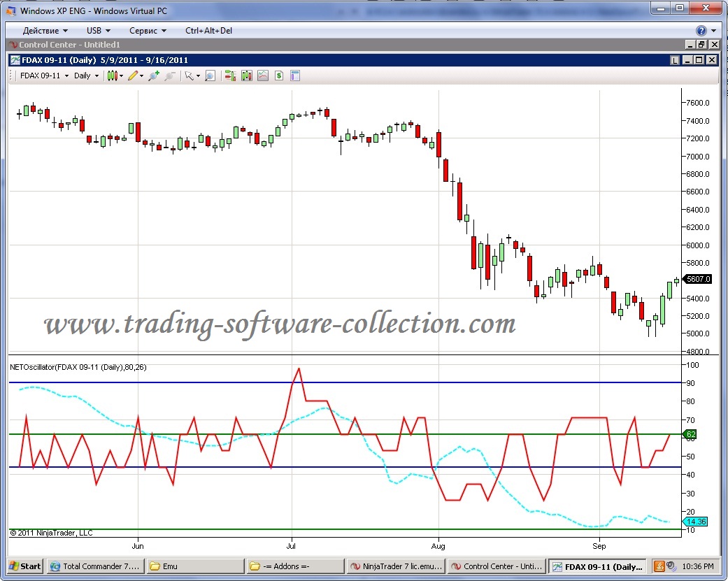The image size is (728, 581).
Task: Click the Windows XP Start button
Action: click(x=25, y=566)
